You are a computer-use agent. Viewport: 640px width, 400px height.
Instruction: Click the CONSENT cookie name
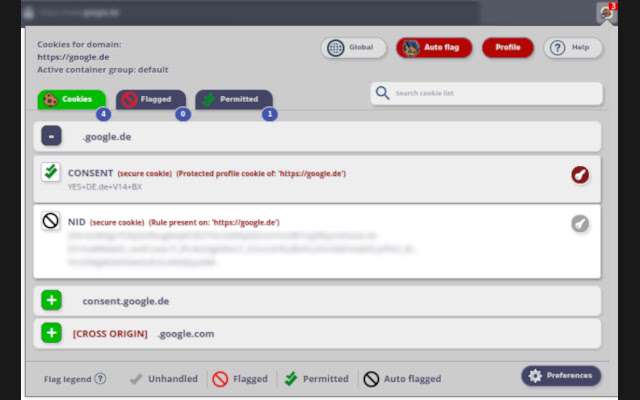click(x=90, y=173)
